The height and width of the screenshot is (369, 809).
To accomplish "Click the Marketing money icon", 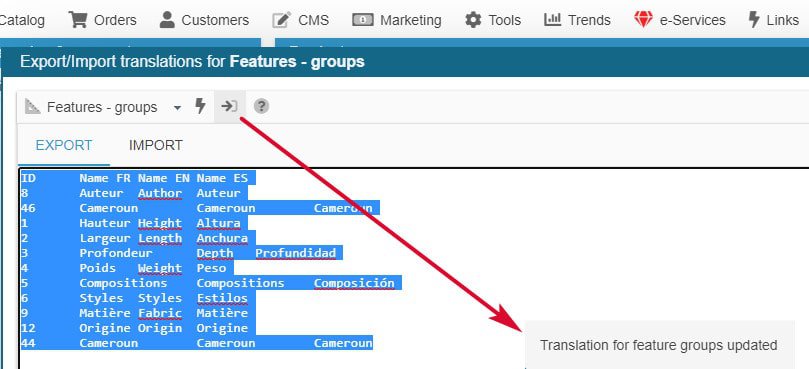I will tap(363, 20).
